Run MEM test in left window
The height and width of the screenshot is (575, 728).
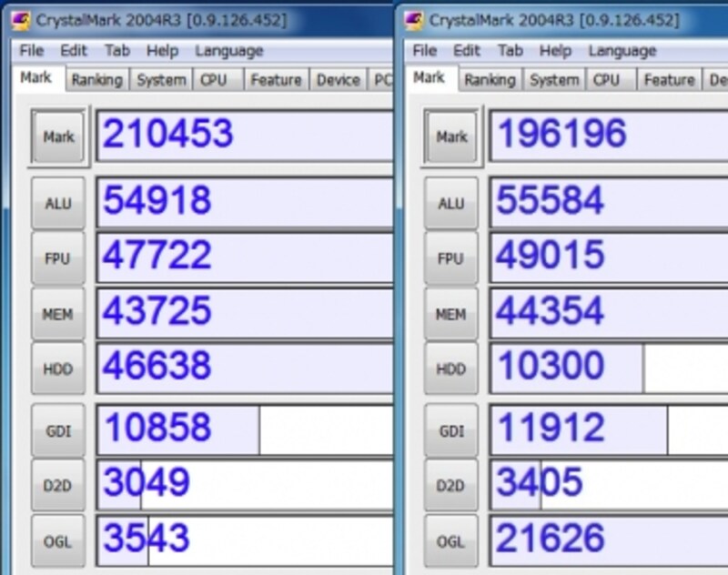(58, 314)
